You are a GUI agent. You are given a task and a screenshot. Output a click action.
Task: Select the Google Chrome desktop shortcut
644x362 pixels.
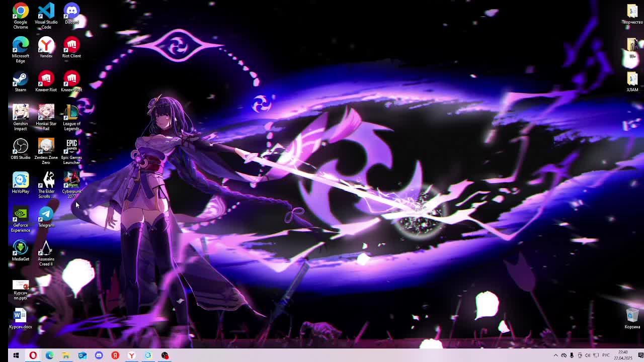coord(21,16)
